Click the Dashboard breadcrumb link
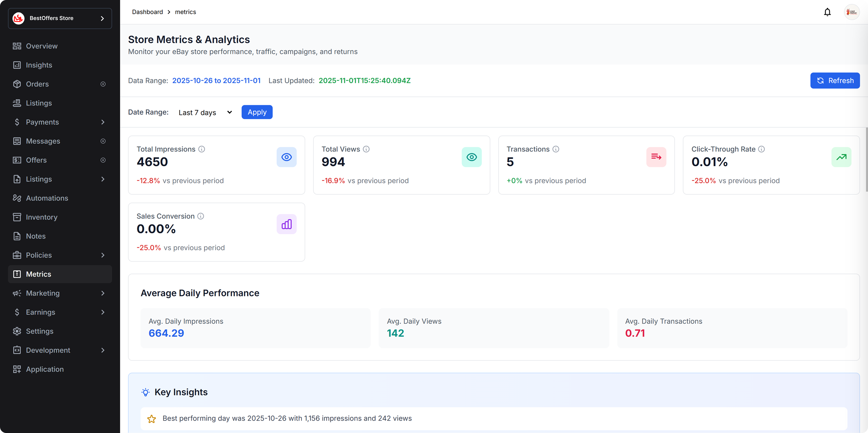Viewport: 868px width, 433px height. click(x=147, y=12)
